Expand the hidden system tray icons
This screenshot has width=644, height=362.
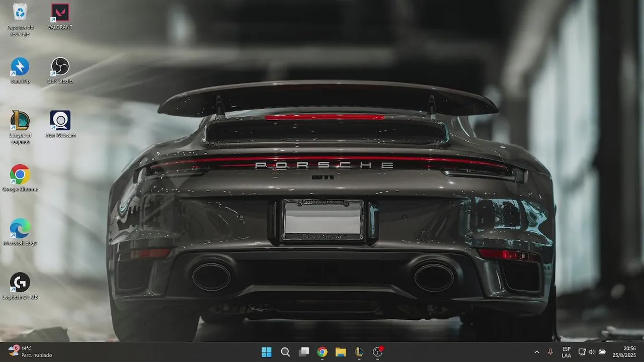click(537, 352)
